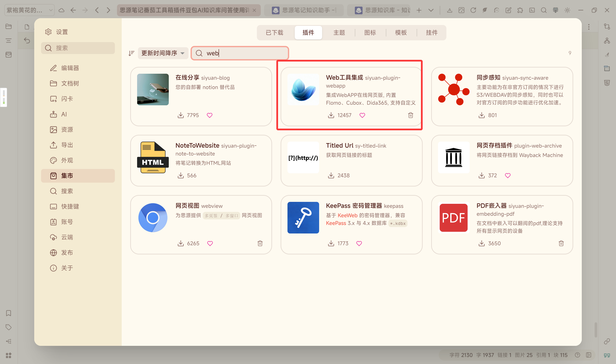Click the heart icon on 在线分享 card

(209, 115)
